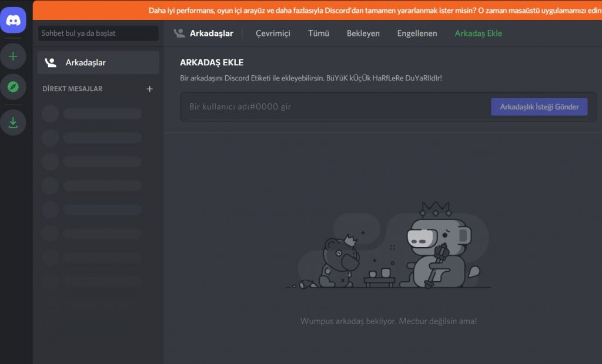
Task: Click the ARKADAŞ EKLE heading
Action: (212, 62)
